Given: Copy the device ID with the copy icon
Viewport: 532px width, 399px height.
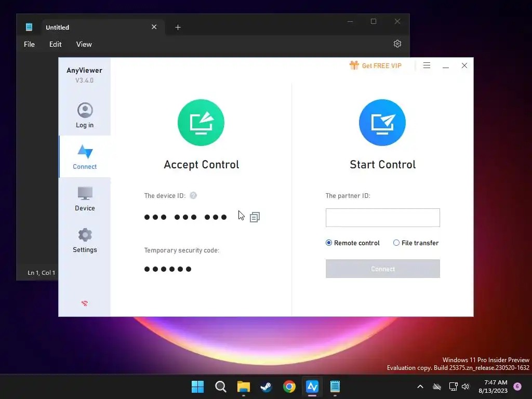Looking at the screenshot, I should pos(255,217).
